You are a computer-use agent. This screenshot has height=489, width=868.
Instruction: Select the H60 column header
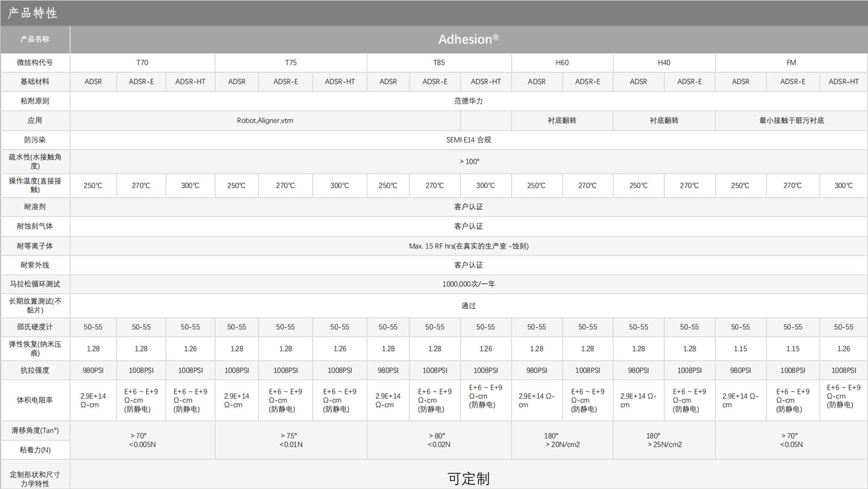coord(562,63)
